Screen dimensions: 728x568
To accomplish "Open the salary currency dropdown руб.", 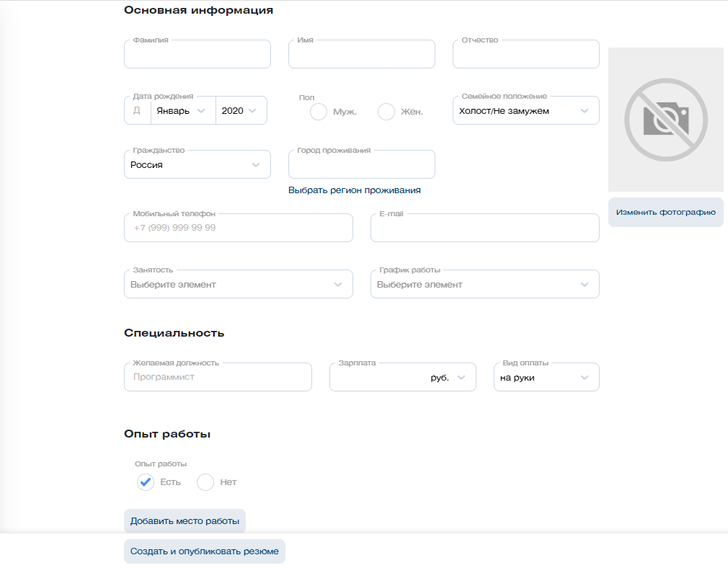I will [448, 378].
